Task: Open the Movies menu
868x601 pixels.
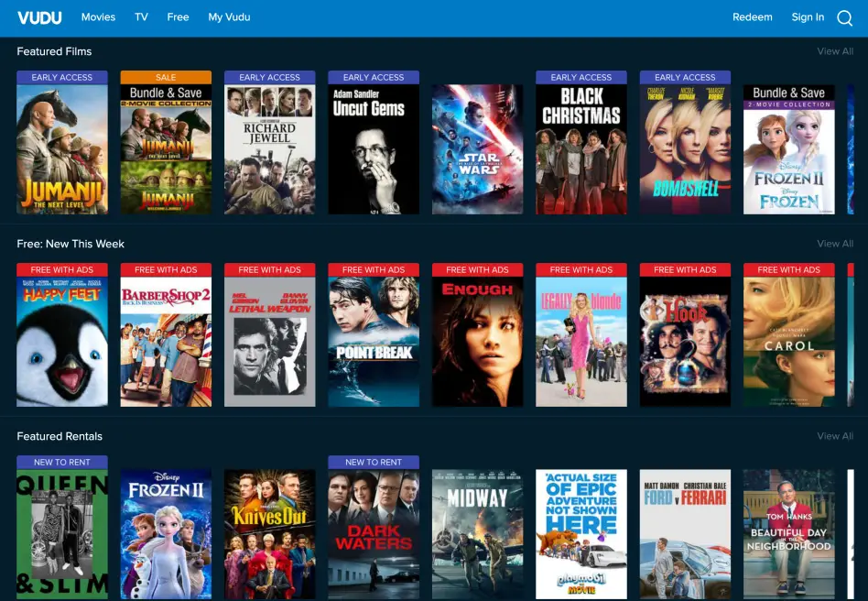Action: click(x=98, y=17)
